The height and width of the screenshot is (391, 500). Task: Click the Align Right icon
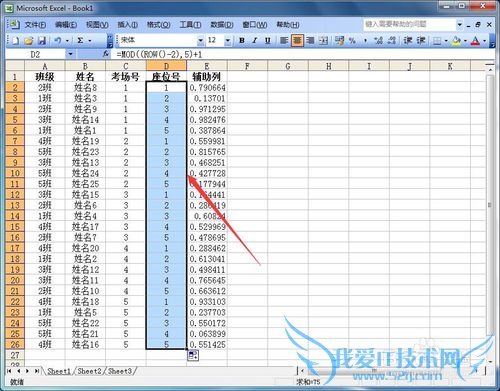coord(310,40)
